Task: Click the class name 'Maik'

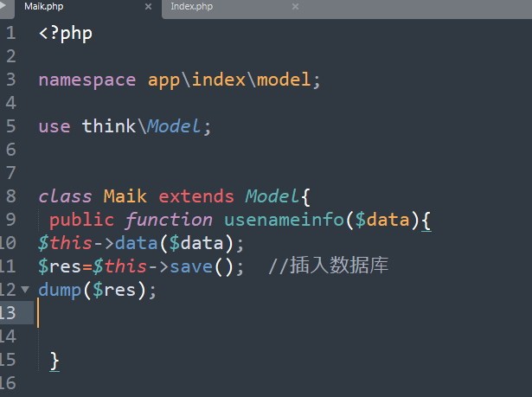Action: (125, 196)
